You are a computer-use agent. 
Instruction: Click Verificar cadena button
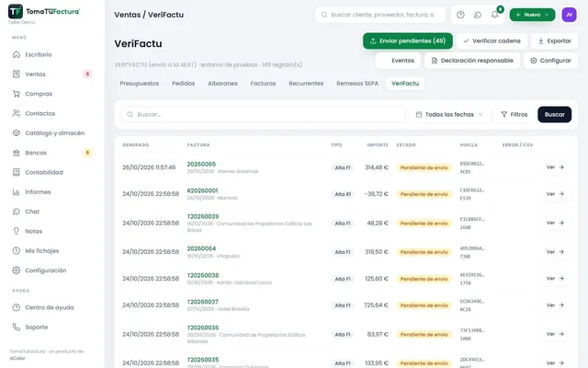(492, 40)
